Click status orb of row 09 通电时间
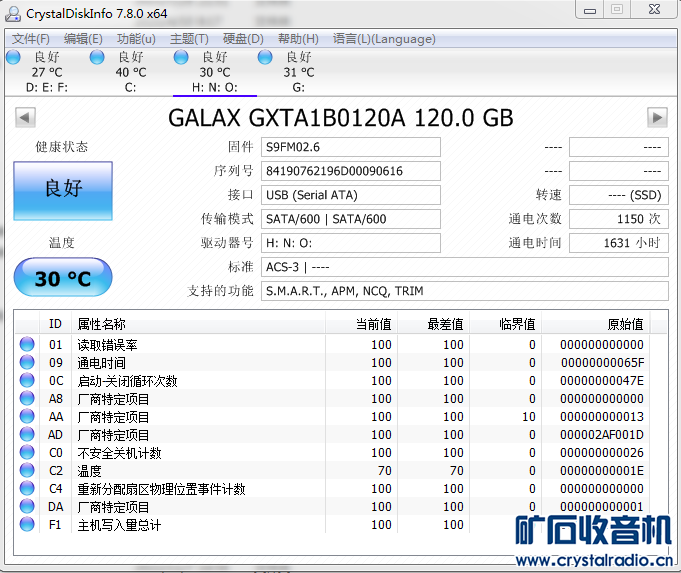The width and height of the screenshot is (681, 573). click(27, 362)
